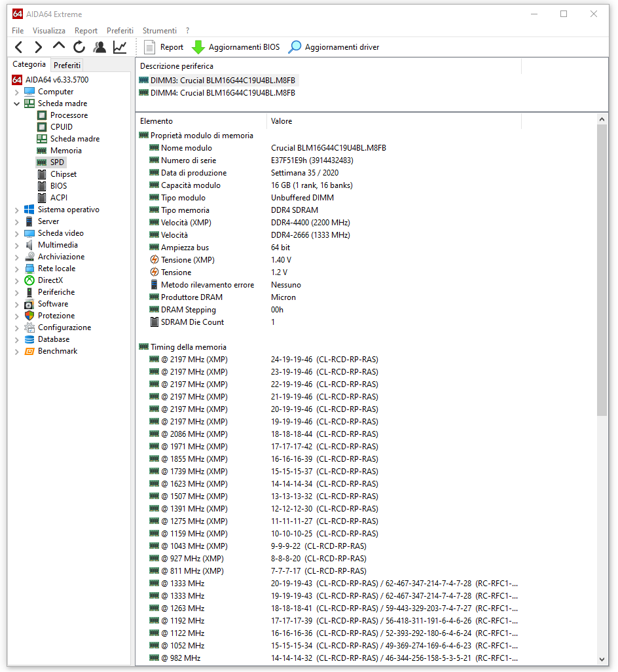Click the scrollbar up arrow

pyautogui.click(x=602, y=120)
